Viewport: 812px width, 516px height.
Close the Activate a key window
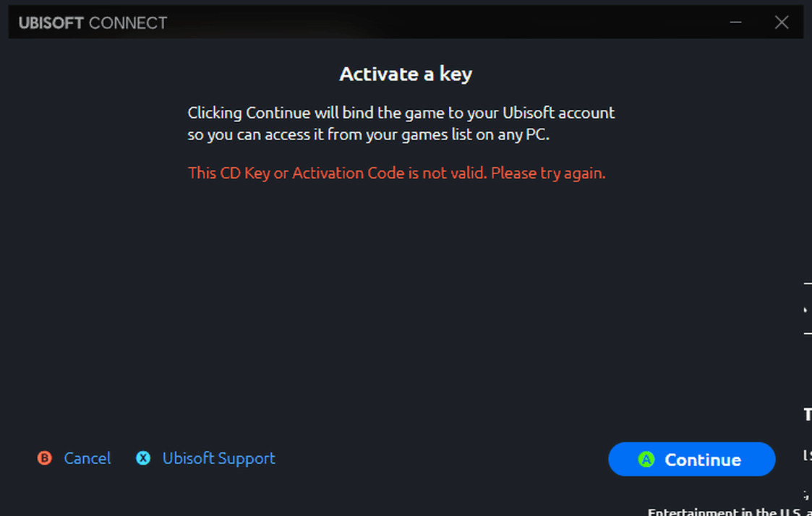click(782, 22)
